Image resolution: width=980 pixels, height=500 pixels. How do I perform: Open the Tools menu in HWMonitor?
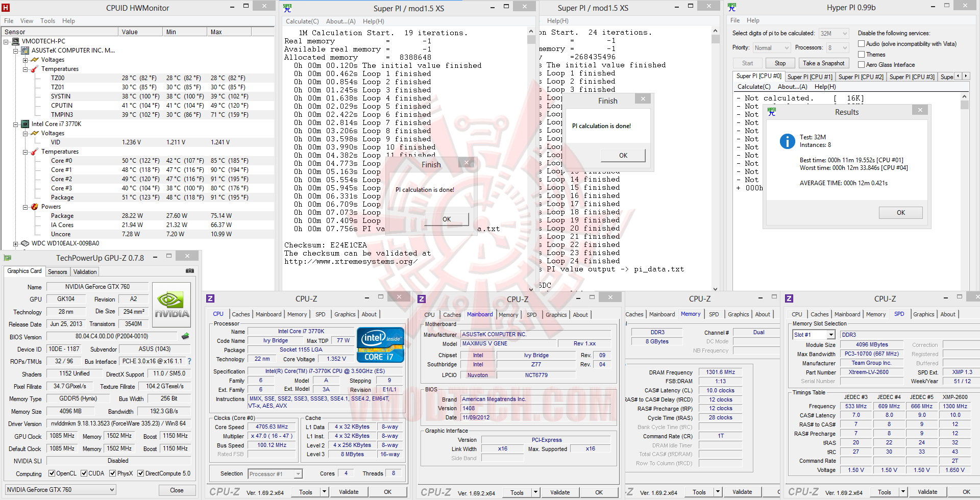pyautogui.click(x=48, y=21)
